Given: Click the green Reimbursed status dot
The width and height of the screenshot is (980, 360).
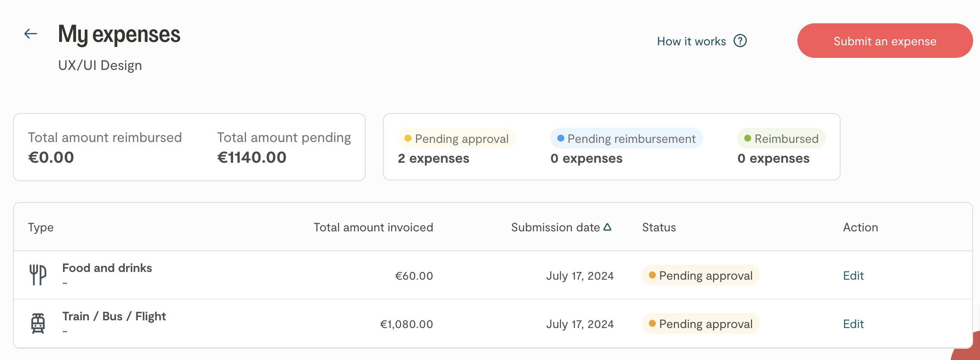Looking at the screenshot, I should point(748,139).
